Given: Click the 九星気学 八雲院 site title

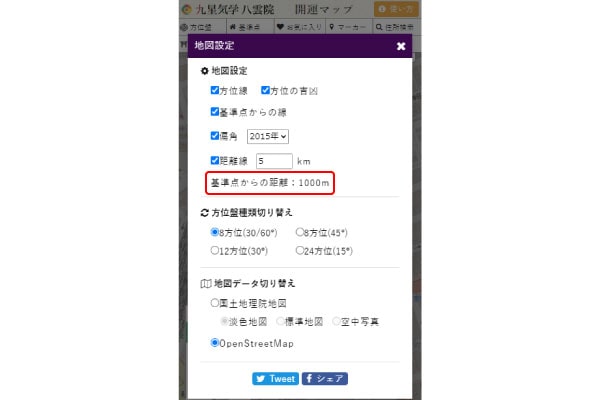Looking at the screenshot, I should (235, 10).
